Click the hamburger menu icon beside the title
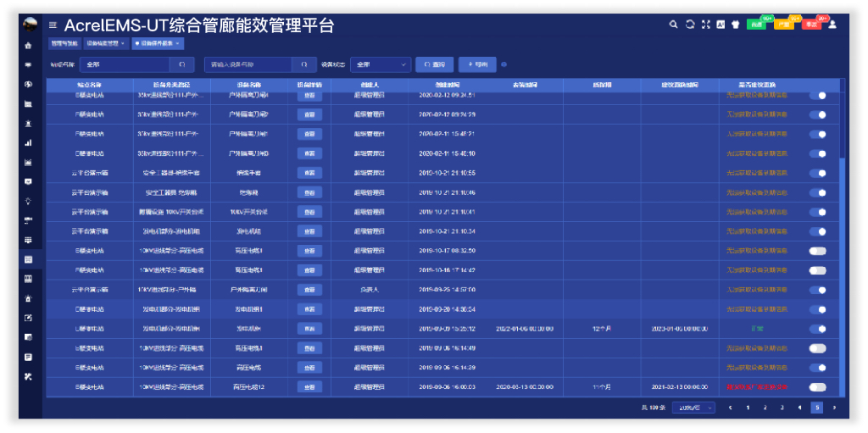 point(53,25)
